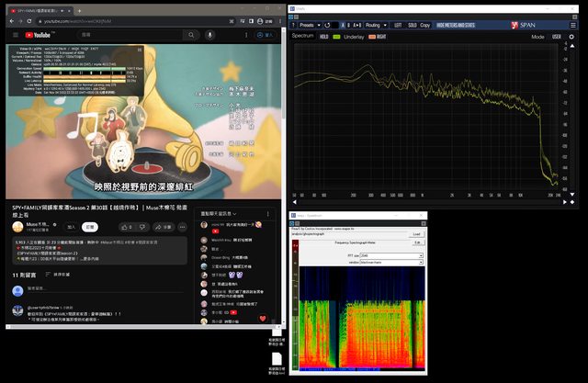The height and width of the screenshot is (383, 588).
Task: Open Chrome three-dot customize menu
Action: coord(279,21)
